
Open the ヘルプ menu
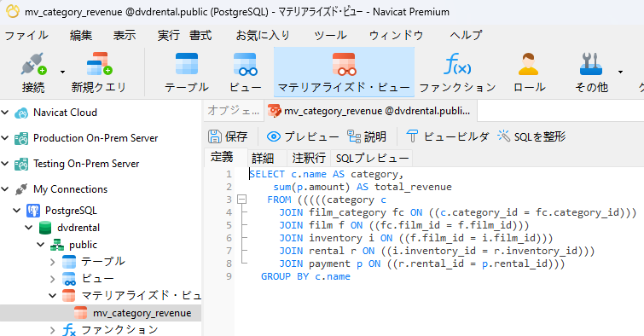(466, 35)
